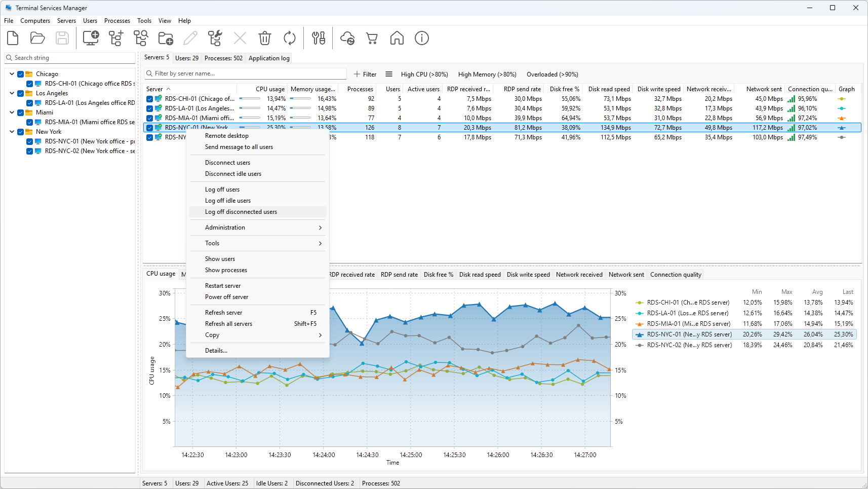Open Settings via wrench-screwdriver icon
868x489 pixels.
(x=319, y=38)
